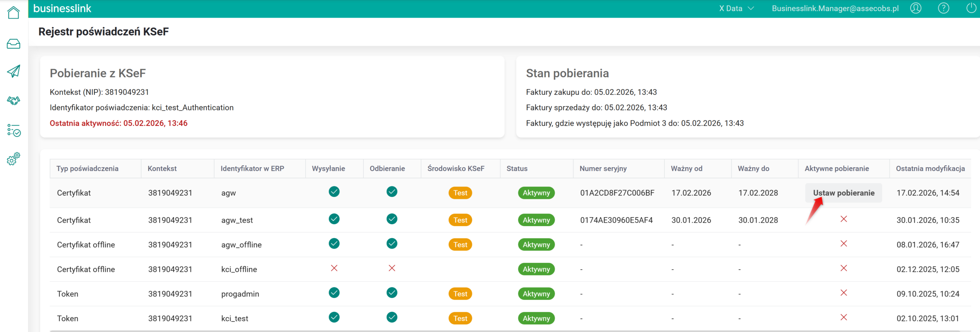Click the paper plane send icon

coord(13,71)
